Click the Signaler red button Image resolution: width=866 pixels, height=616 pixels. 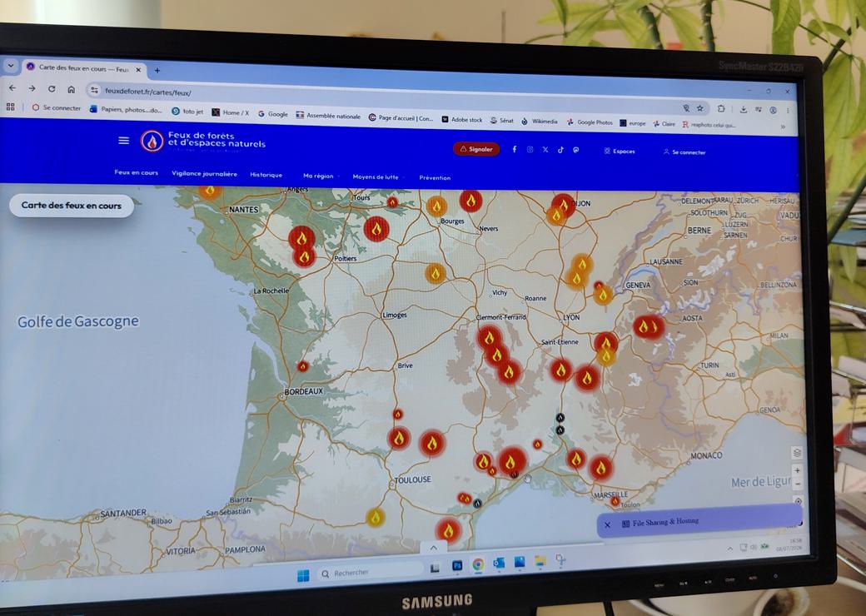pos(476,149)
